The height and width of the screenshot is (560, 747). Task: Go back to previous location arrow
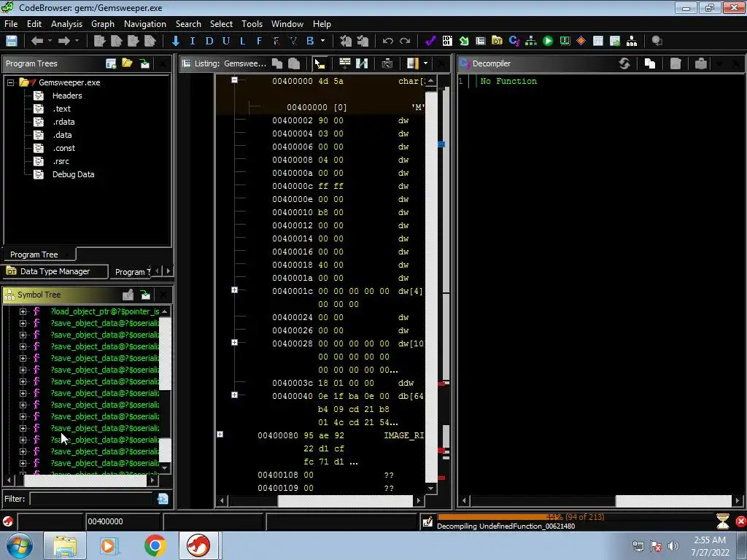36,41
